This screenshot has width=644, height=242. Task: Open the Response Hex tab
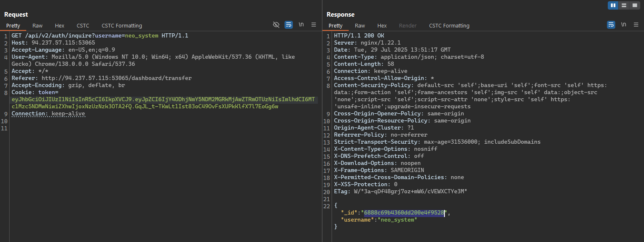382,26
